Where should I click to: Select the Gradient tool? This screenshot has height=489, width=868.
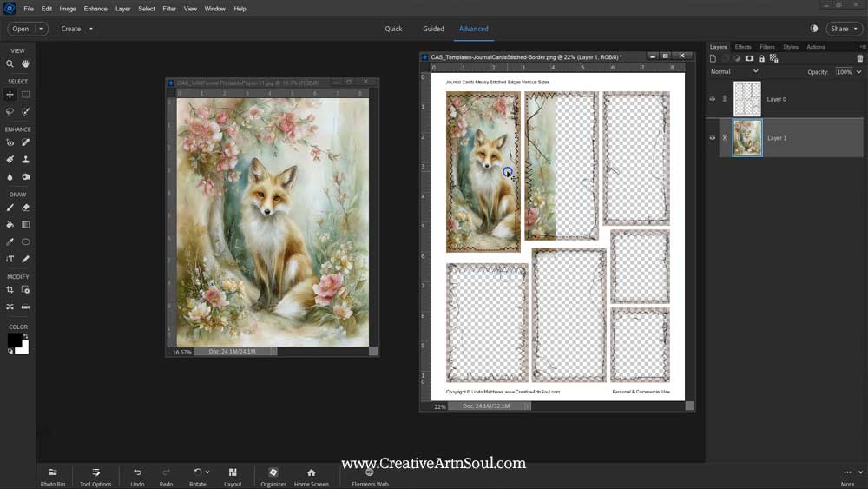coord(25,225)
